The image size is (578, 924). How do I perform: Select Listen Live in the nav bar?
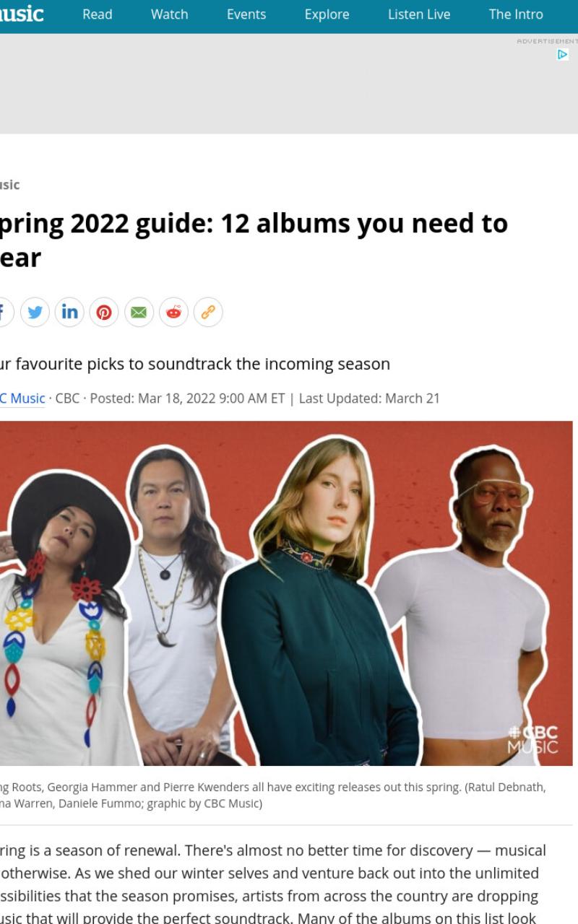click(x=419, y=14)
